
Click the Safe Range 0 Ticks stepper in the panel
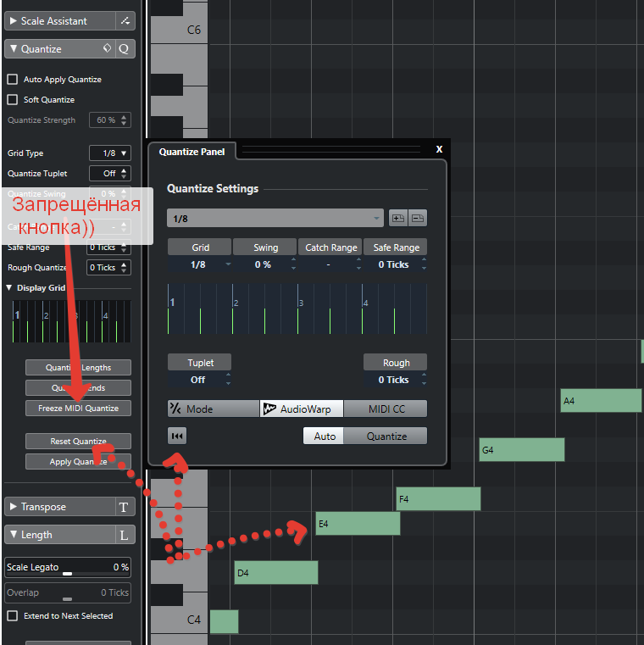(424, 264)
